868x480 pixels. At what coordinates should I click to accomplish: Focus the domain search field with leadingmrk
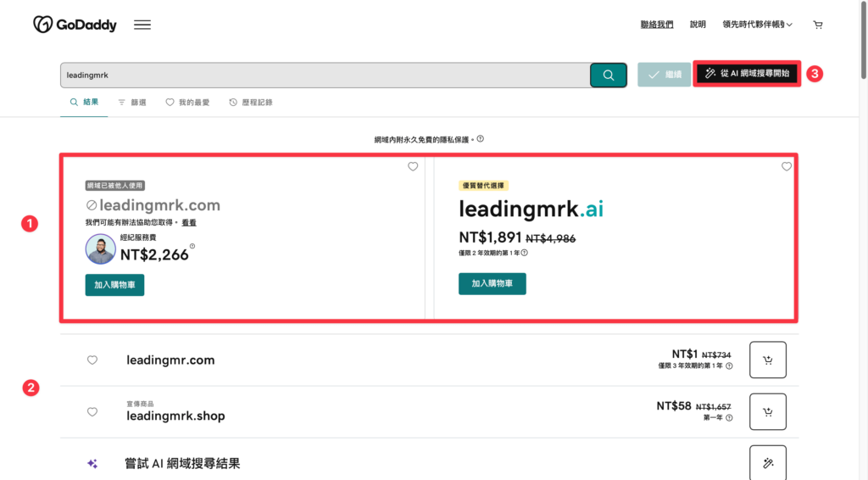click(x=325, y=75)
